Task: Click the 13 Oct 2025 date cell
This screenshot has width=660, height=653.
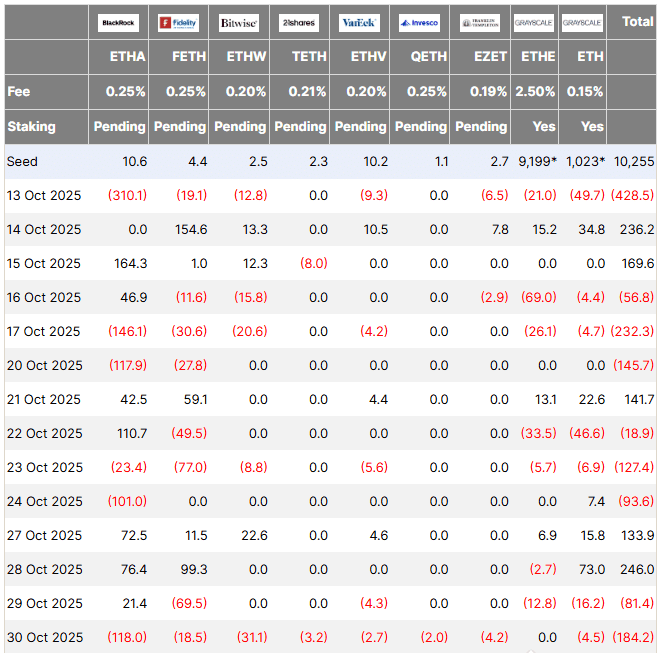Action: tap(44, 195)
